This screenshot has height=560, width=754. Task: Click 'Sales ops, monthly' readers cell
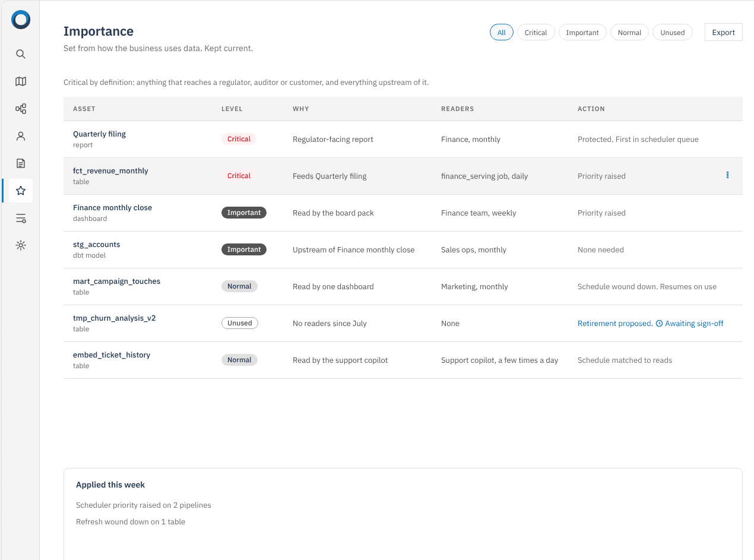point(474,250)
